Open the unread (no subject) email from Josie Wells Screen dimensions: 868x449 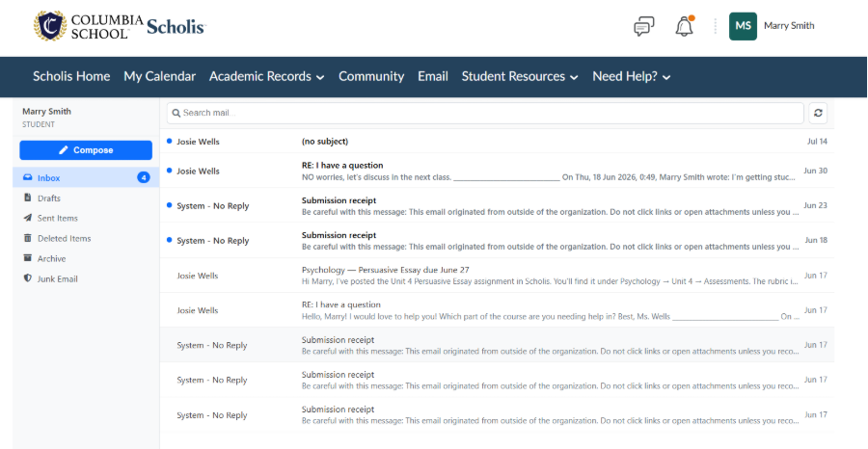(x=497, y=142)
